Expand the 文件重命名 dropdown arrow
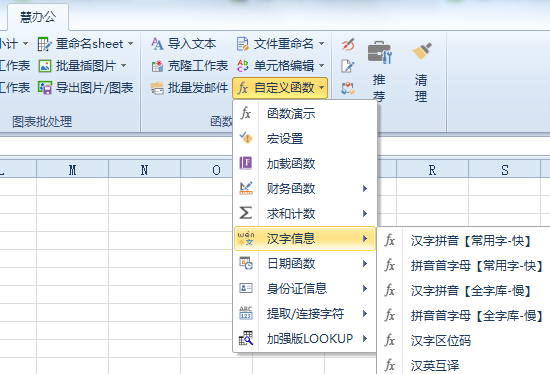The width and height of the screenshot is (550, 374). tap(322, 44)
